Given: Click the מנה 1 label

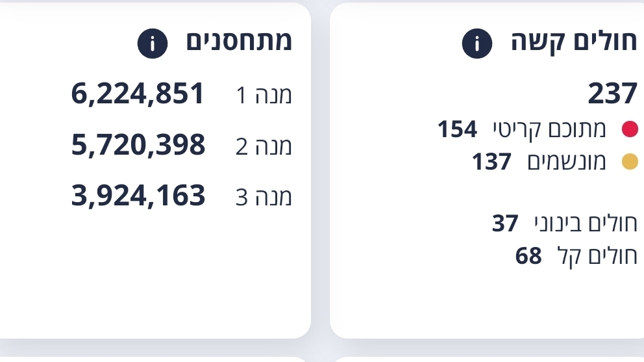Looking at the screenshot, I should click(x=264, y=95).
